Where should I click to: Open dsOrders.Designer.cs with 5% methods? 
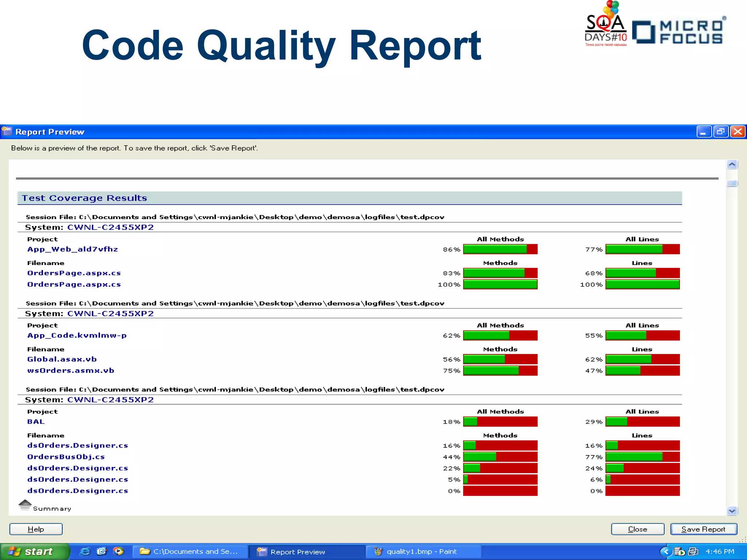pos(78,479)
